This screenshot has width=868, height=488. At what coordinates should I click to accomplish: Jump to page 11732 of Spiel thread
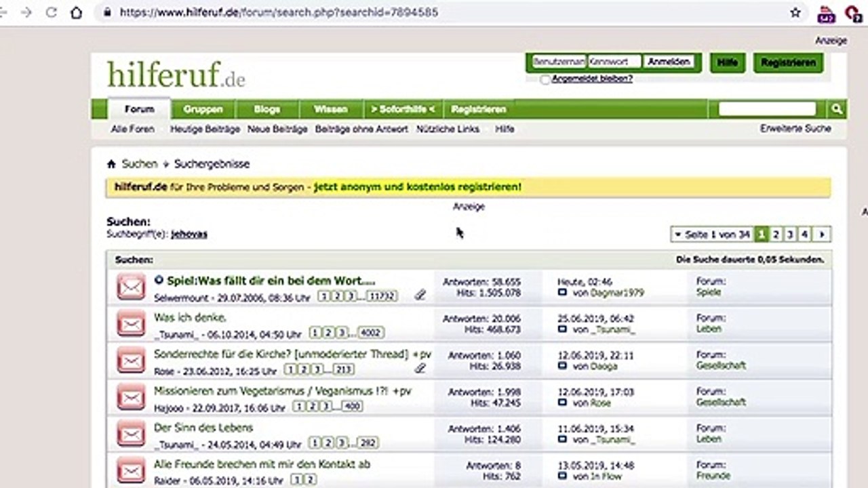pos(381,296)
